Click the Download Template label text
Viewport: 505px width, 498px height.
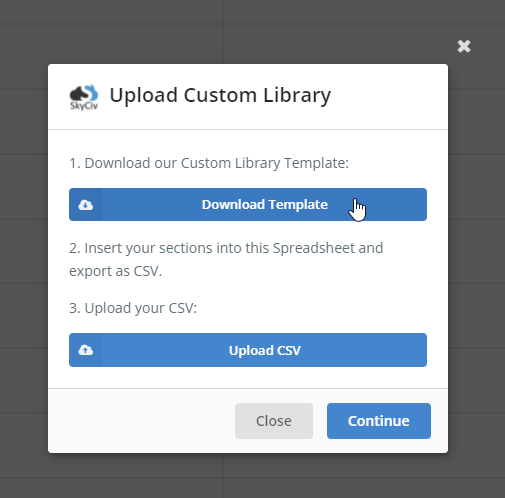(265, 205)
